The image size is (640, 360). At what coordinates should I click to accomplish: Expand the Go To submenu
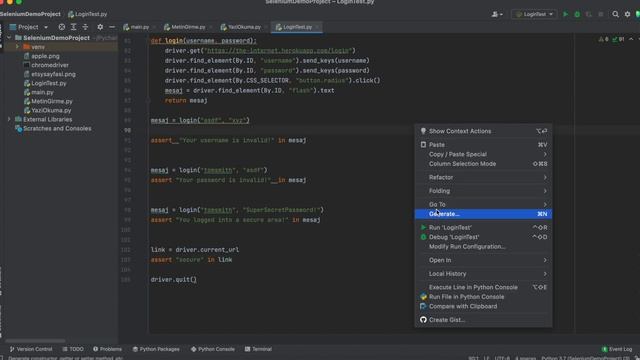pos(483,204)
